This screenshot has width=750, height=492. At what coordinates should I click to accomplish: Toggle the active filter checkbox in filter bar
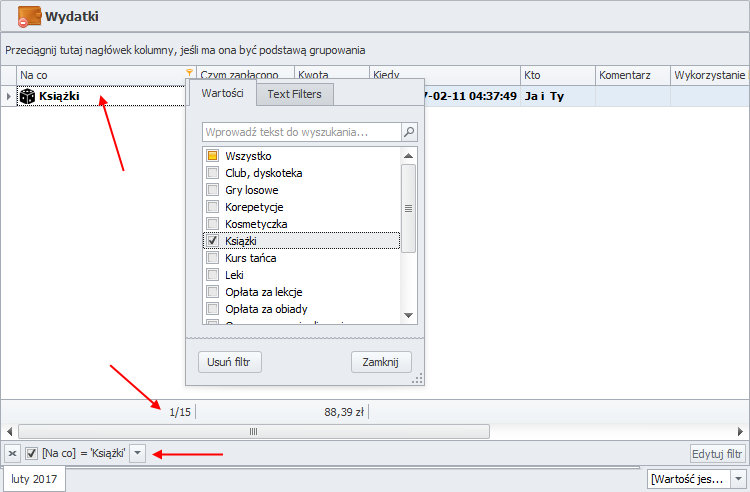pos(31,454)
